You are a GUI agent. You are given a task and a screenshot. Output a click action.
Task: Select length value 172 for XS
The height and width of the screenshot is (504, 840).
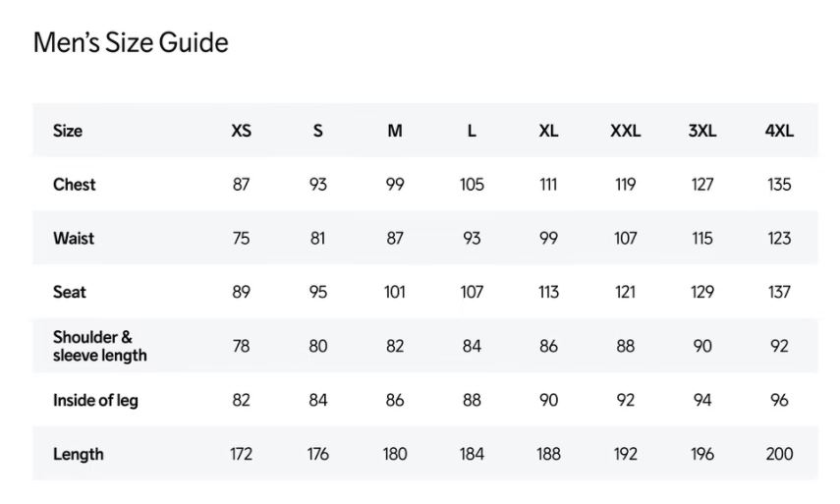pyautogui.click(x=241, y=454)
